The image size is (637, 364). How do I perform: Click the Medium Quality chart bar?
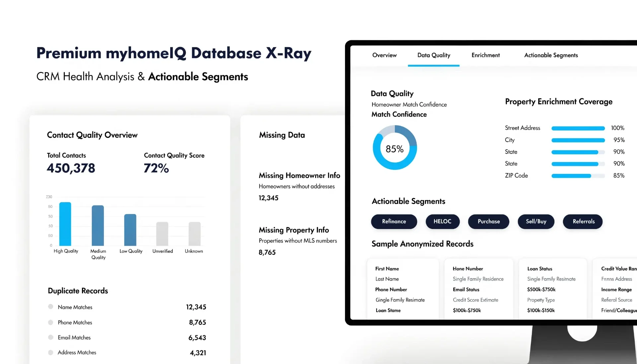click(98, 226)
